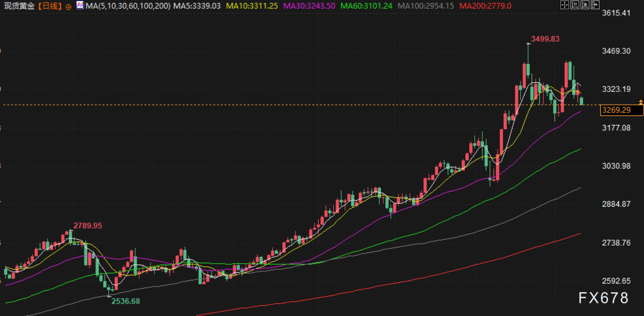Click the FX678 watermark logo

point(604,298)
